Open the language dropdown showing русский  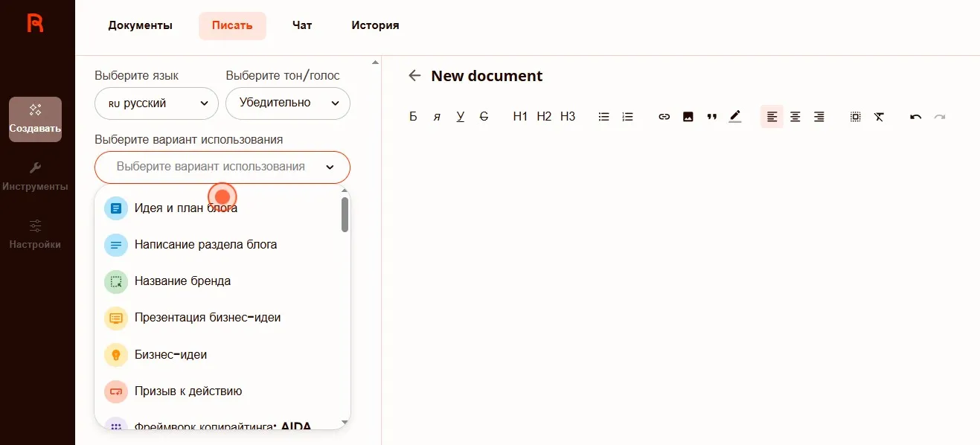[x=156, y=103]
